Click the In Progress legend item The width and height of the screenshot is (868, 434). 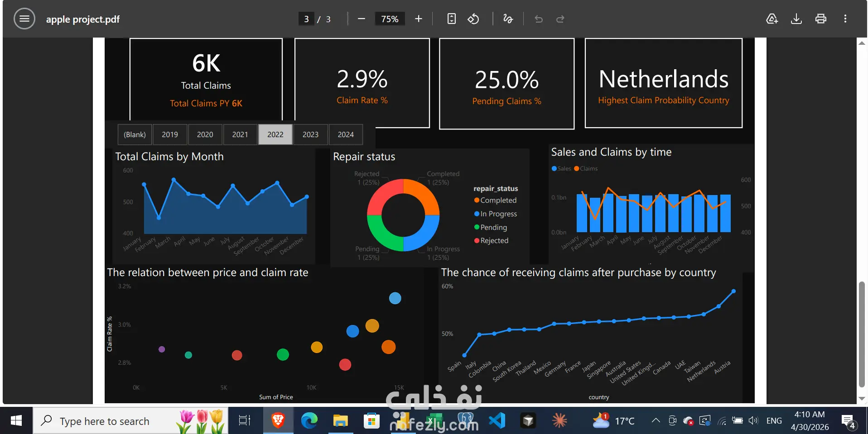tap(496, 214)
